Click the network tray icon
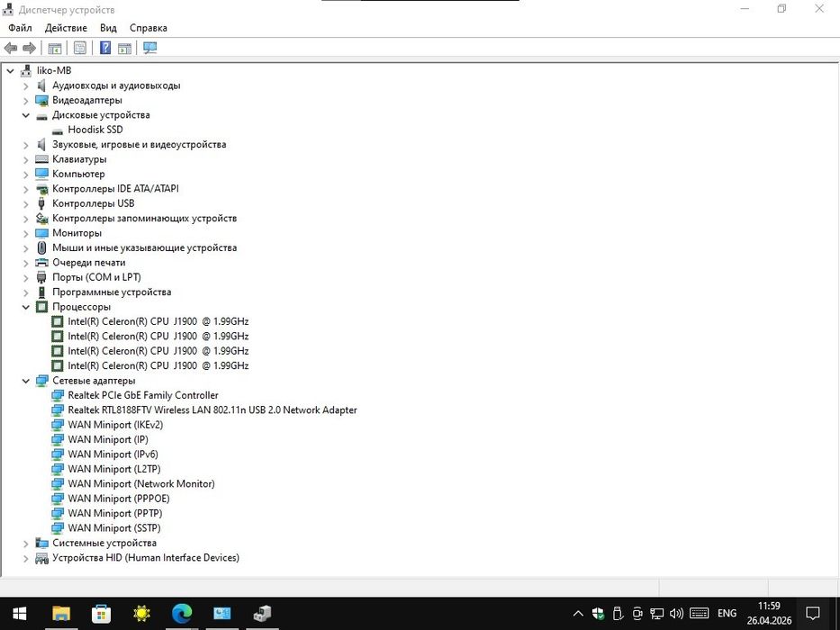840x630 pixels. (657, 614)
